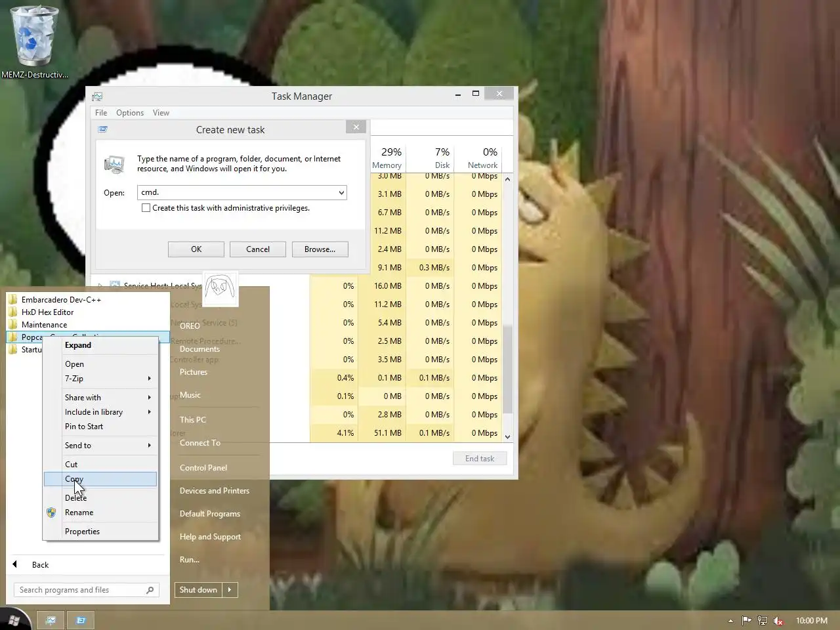Enable administrative privileges checkbox

coord(146,208)
